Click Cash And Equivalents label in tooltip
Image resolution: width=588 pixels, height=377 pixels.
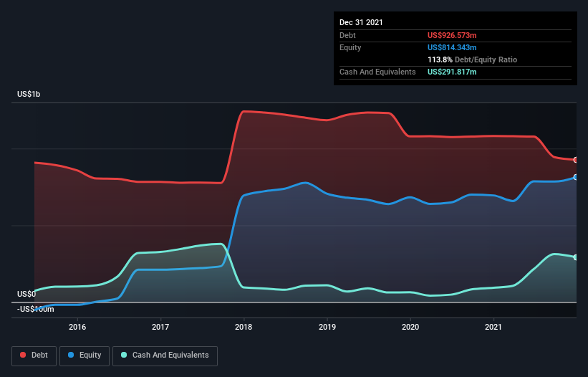[x=377, y=72]
